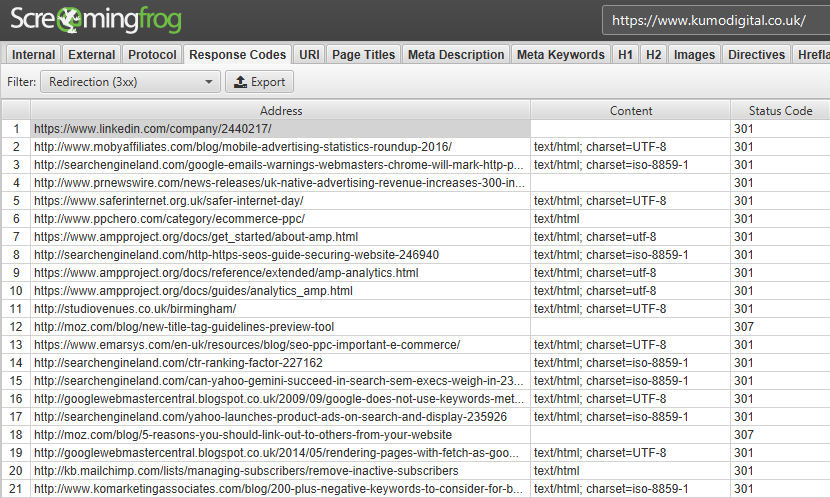Click the URL field showing kumodigital.co.uk
Viewport: 830px width, 498px height.
tap(716, 21)
